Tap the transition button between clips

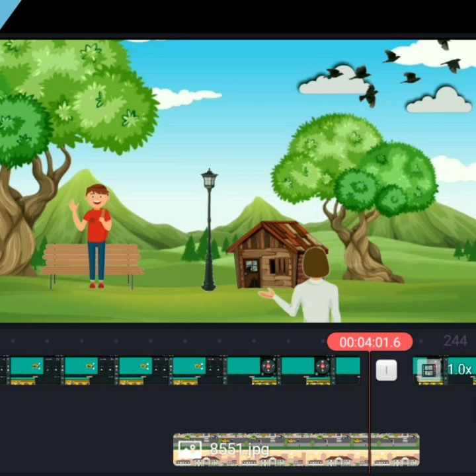(x=386, y=370)
